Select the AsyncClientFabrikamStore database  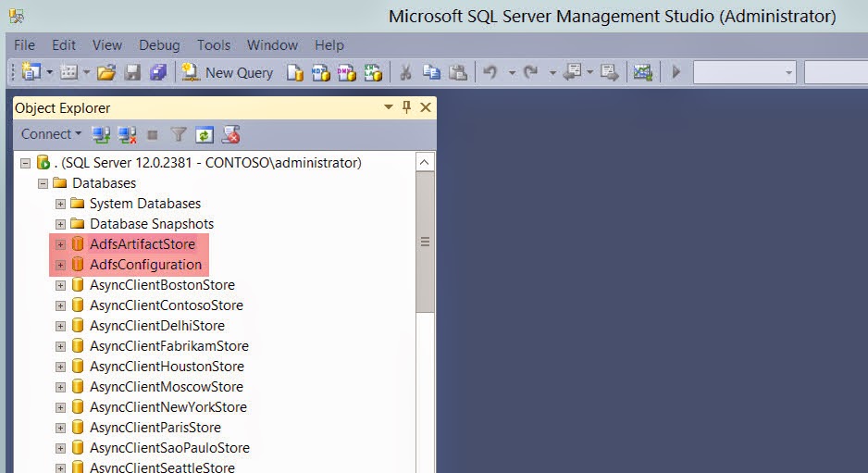[x=168, y=346]
